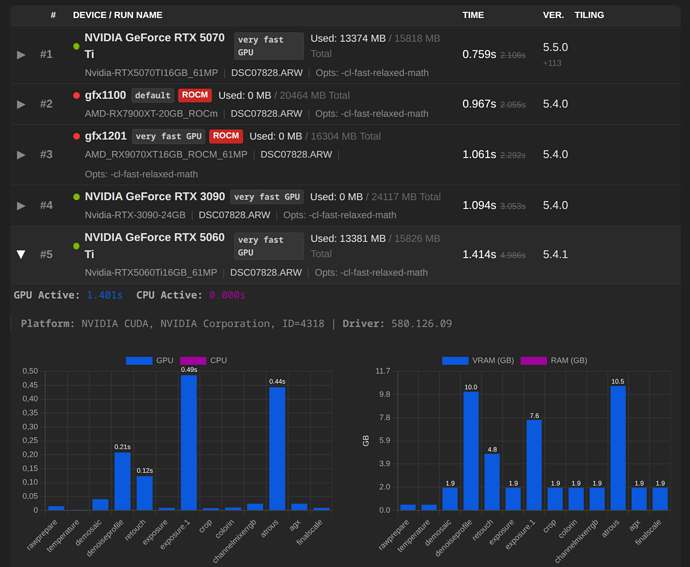Expand the gfx1100 row #2 arrow
Image resolution: width=690 pixels, height=567 pixels.
(21, 104)
